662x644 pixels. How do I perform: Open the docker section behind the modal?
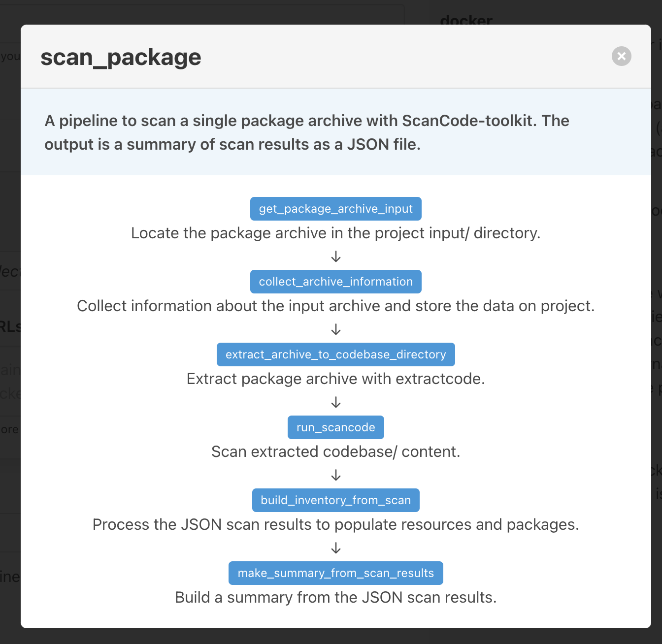coord(466,21)
